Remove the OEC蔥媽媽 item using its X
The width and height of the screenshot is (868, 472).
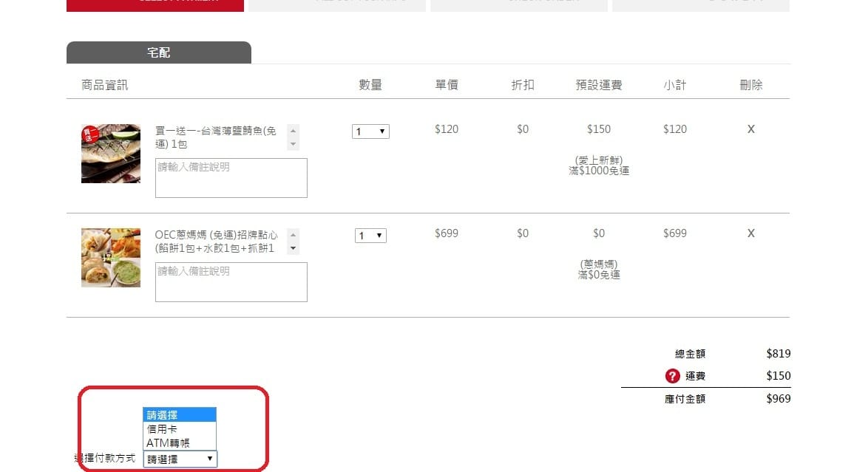750,233
